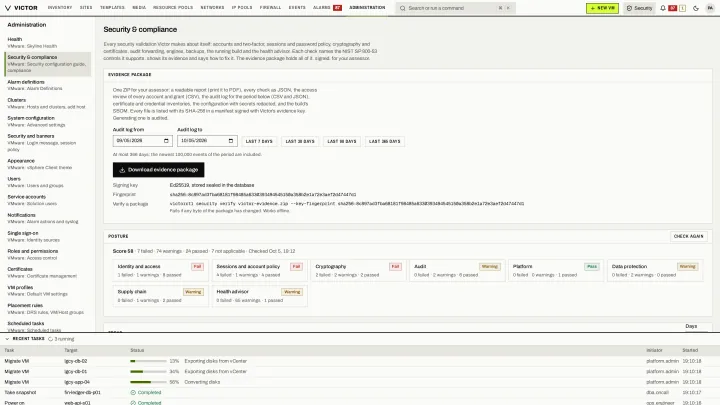Open calendar picker for Audit log from
720x405 pixels.
pos(166,141)
